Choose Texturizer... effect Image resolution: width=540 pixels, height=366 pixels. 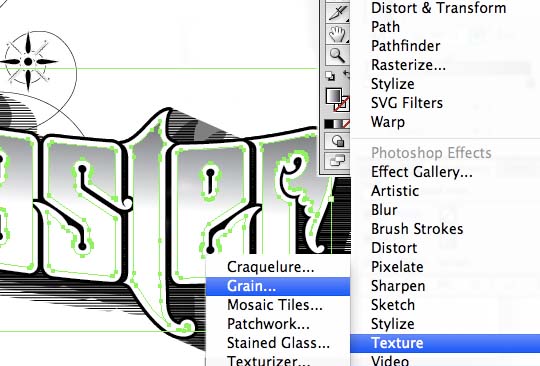(268, 360)
